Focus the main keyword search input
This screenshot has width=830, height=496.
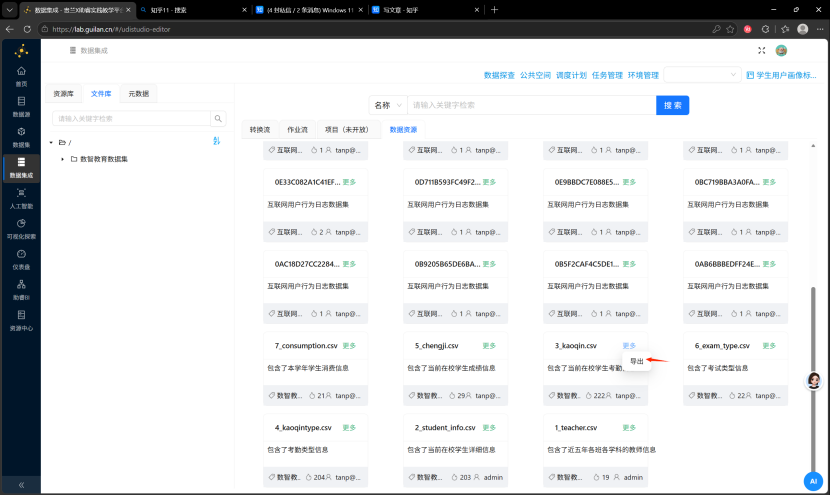(531, 105)
